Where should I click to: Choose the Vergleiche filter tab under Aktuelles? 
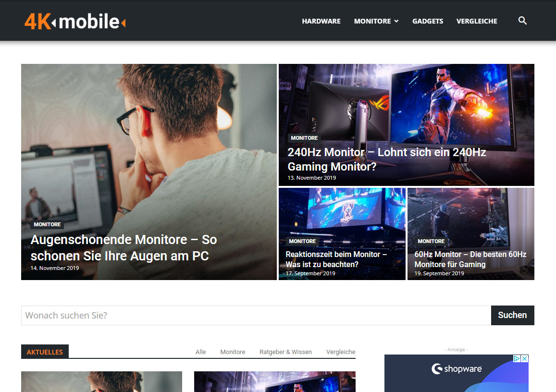tap(341, 352)
